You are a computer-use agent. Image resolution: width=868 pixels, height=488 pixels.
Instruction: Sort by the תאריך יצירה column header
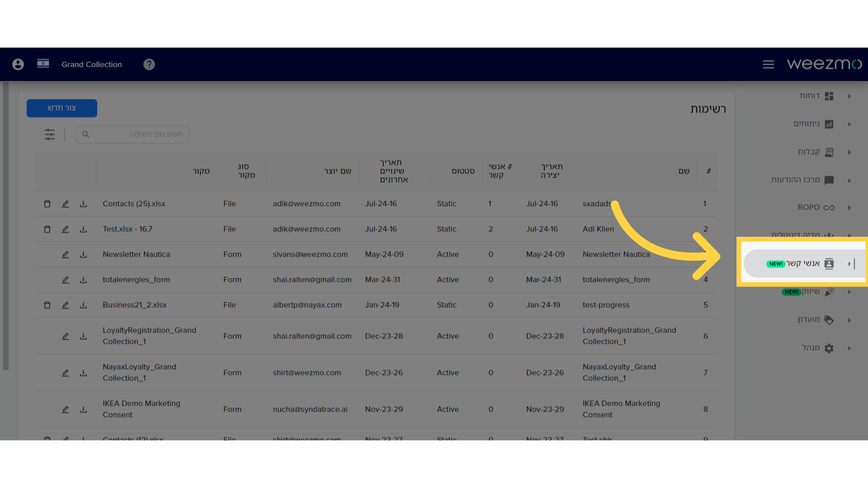(552, 171)
